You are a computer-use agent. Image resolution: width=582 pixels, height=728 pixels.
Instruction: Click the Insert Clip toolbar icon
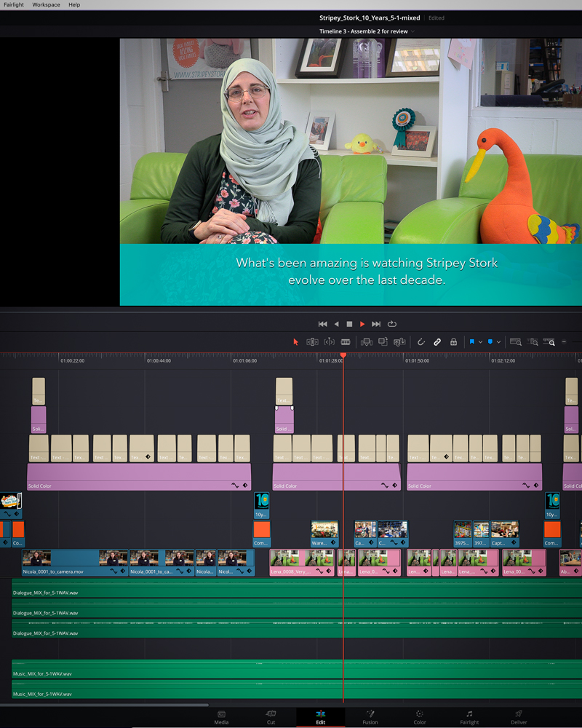[366, 342]
